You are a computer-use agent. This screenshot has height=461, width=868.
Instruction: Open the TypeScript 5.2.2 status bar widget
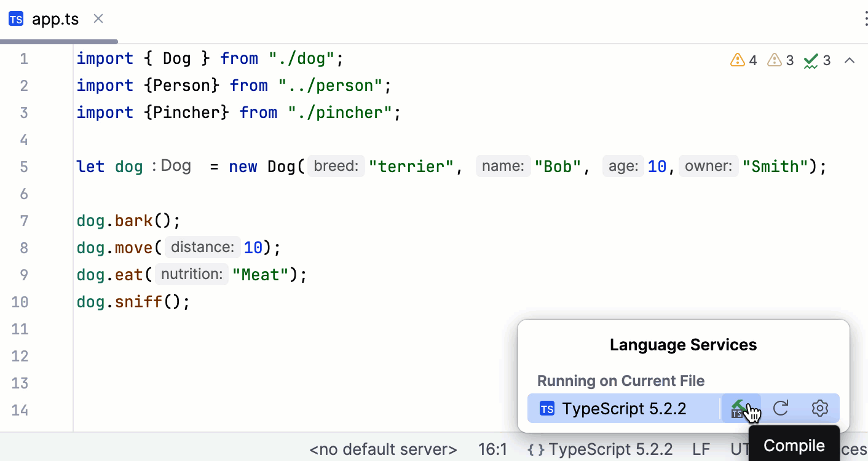point(599,450)
